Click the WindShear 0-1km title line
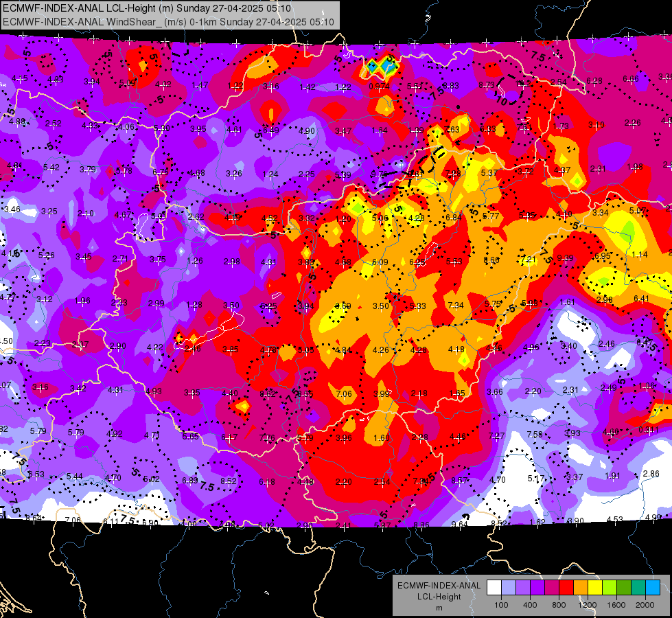The image size is (672, 618). tap(168, 22)
